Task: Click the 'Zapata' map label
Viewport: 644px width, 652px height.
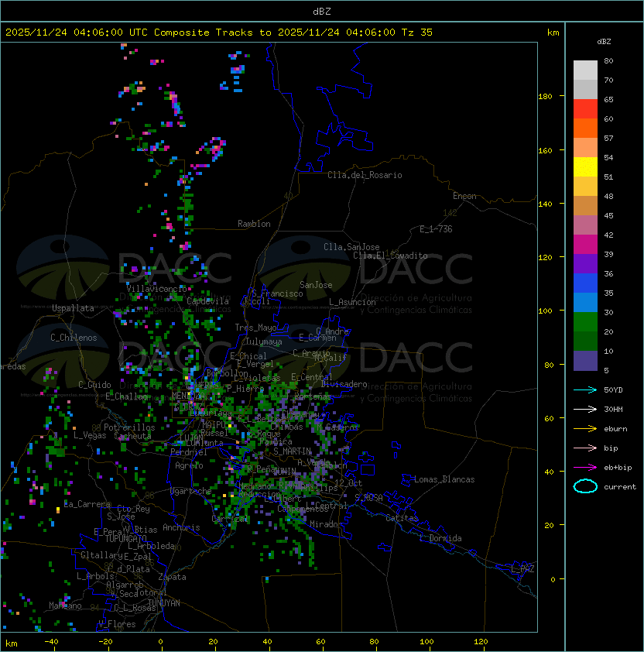Action: coord(172,577)
